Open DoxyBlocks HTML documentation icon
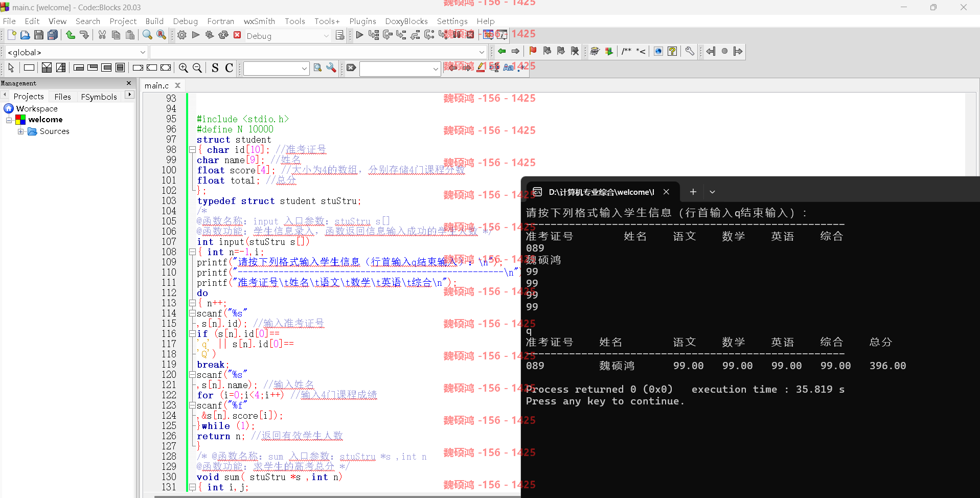This screenshot has height=498, width=980. [658, 51]
